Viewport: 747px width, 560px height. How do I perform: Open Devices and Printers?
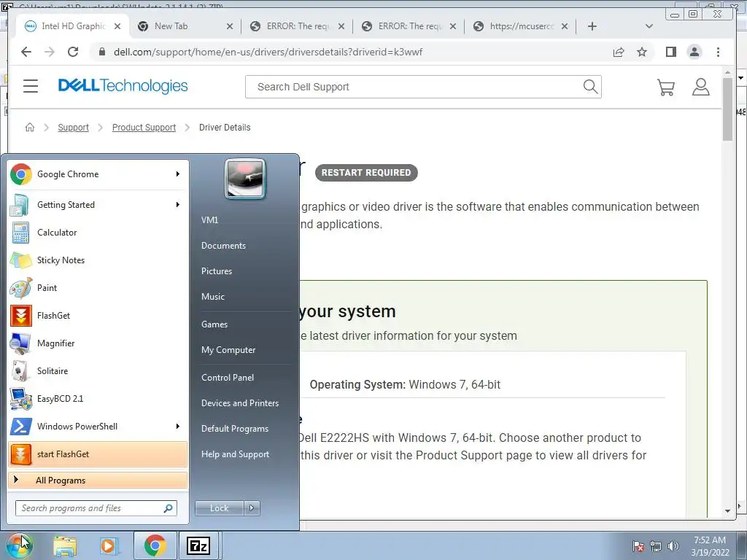239,403
